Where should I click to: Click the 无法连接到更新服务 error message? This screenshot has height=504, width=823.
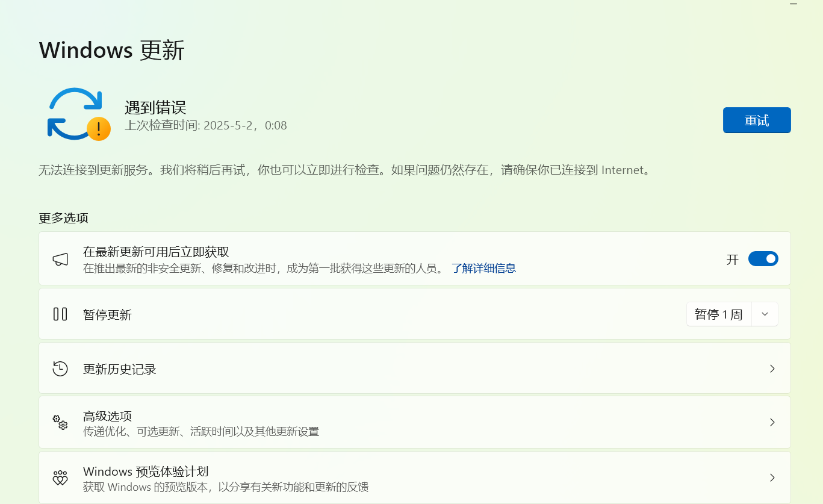(346, 170)
